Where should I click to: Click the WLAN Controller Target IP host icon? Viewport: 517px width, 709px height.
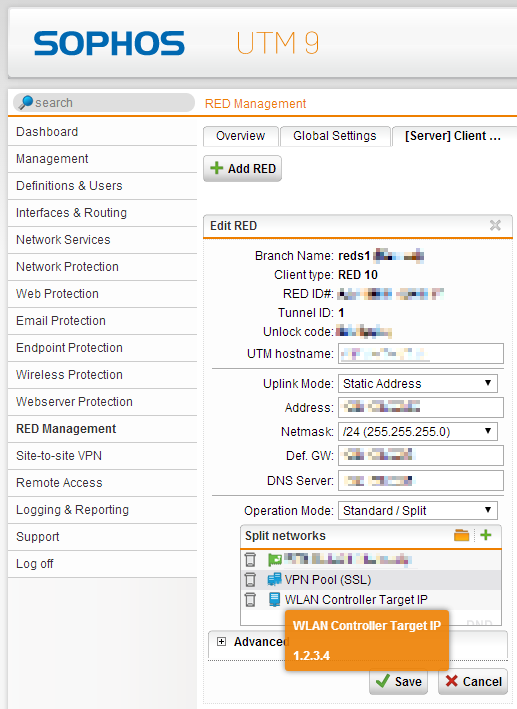point(274,599)
